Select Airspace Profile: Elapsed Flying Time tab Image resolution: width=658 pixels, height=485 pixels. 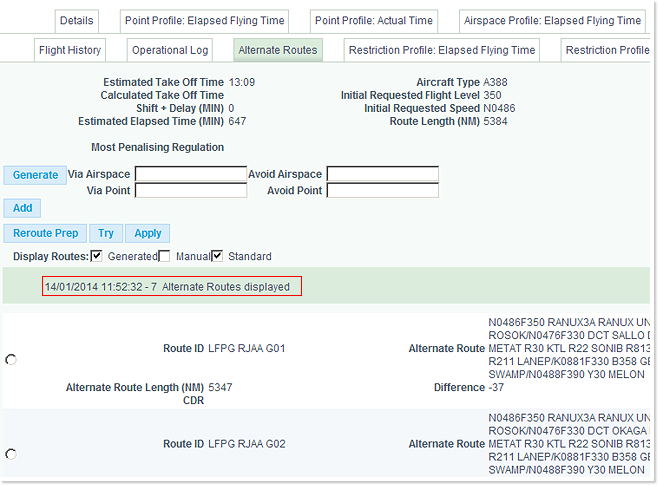point(553,20)
